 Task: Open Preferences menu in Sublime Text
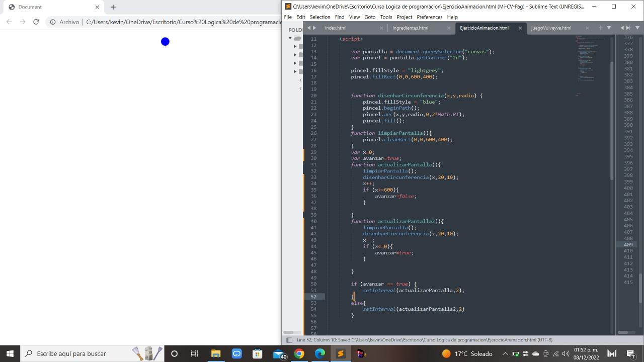coord(430,17)
